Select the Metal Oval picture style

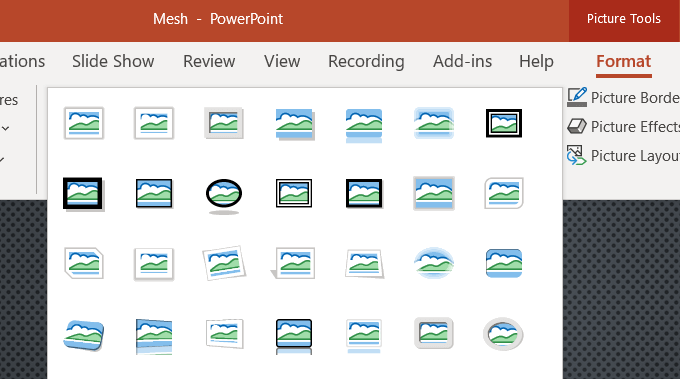click(503, 334)
